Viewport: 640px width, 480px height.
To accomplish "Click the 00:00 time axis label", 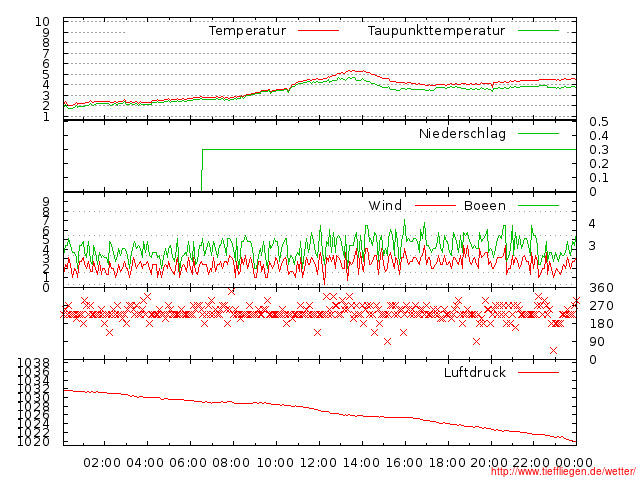I will click(574, 463).
